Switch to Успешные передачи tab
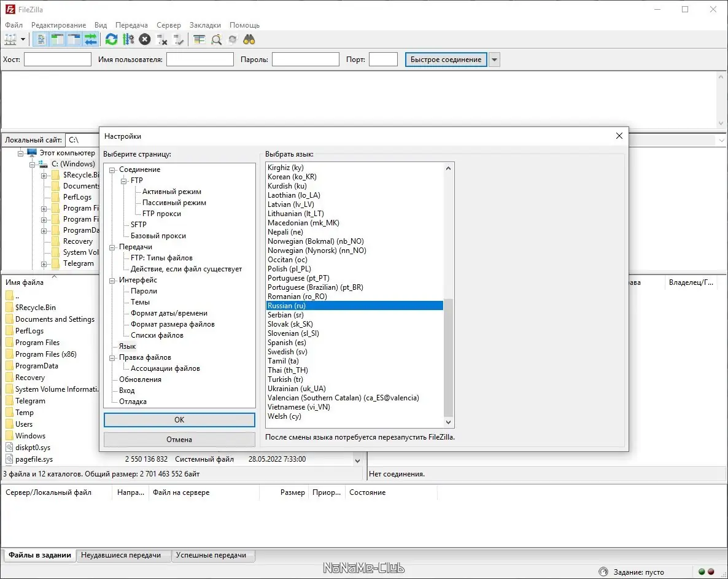 (x=211, y=555)
